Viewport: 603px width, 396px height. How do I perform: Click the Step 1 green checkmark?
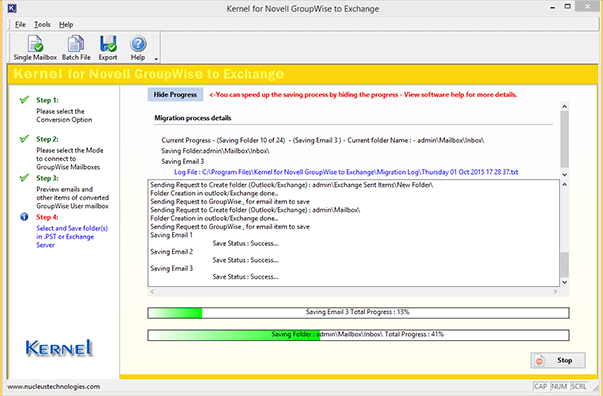[x=24, y=100]
